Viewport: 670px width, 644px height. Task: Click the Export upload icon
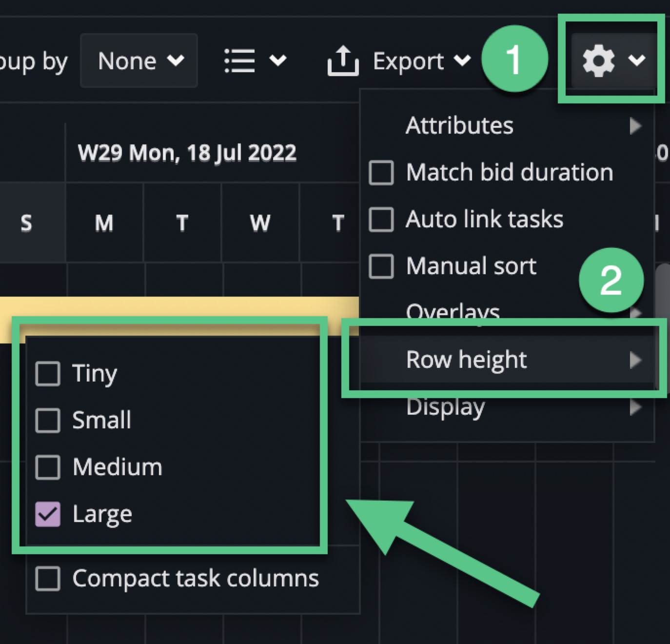pyautogui.click(x=343, y=61)
